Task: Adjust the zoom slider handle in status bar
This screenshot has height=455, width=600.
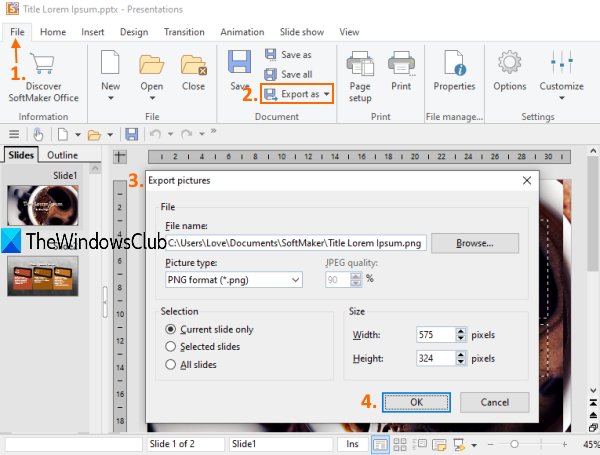Action: point(514,444)
